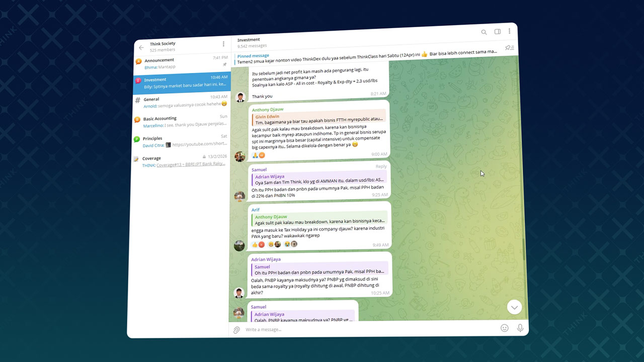Open the emoji picker smiley icon

(504, 328)
